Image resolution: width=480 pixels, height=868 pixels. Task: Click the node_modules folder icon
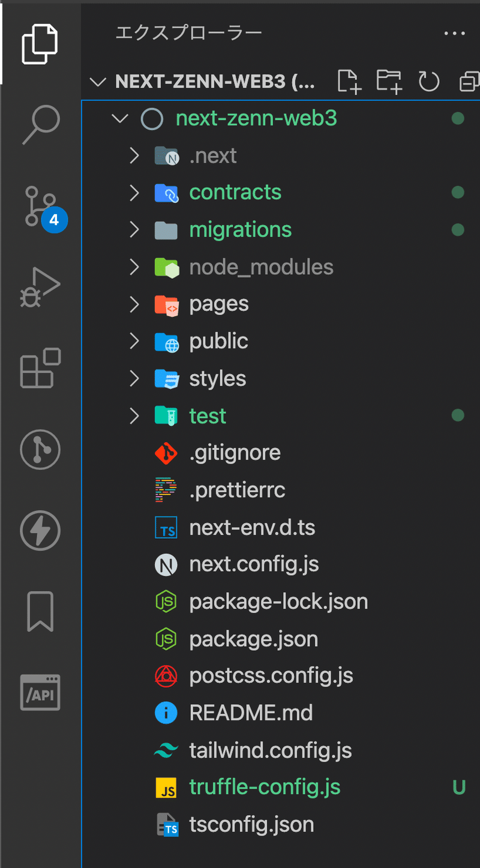pyautogui.click(x=166, y=267)
